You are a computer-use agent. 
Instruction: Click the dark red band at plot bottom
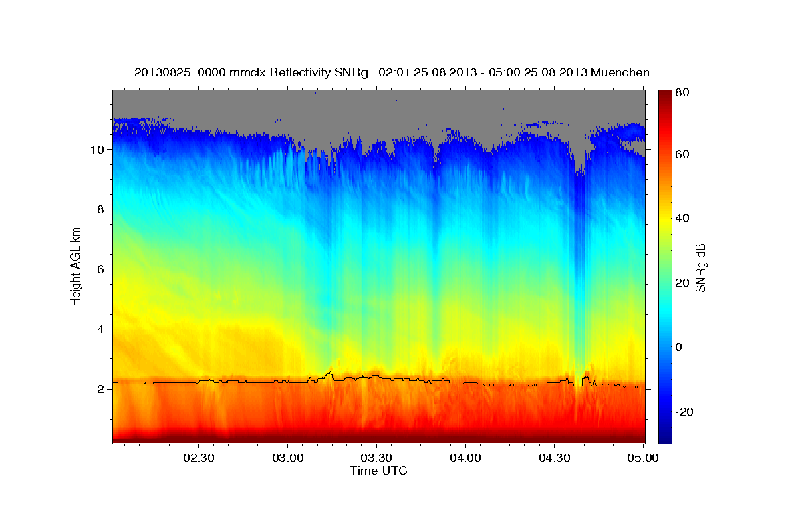tap(379, 438)
